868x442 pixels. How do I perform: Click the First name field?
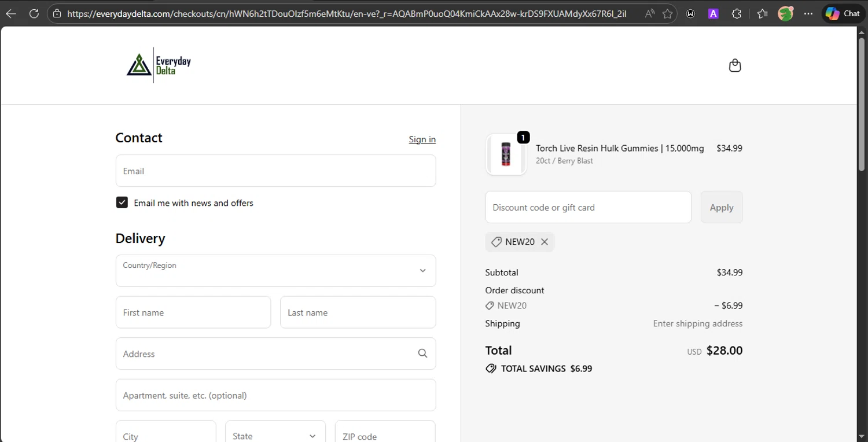[193, 312]
